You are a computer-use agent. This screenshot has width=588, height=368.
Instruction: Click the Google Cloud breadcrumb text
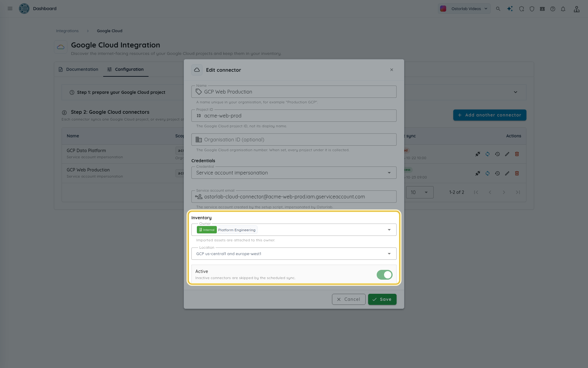click(110, 31)
